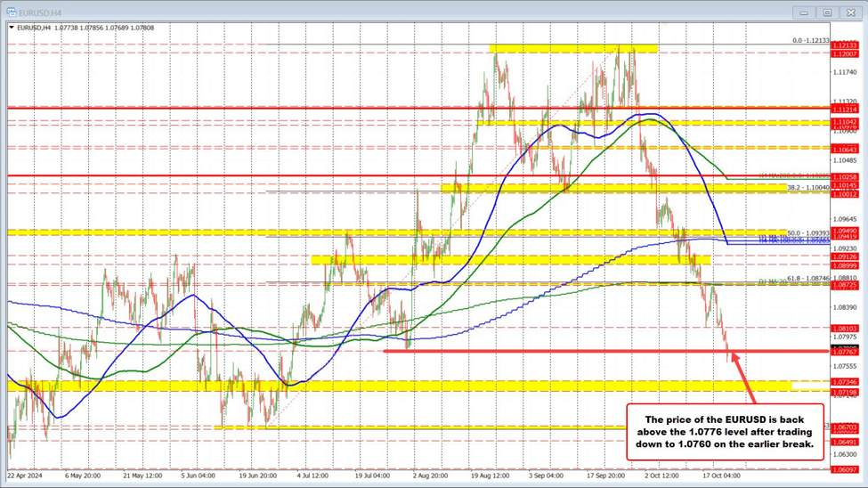Select the 0.0 - 1.12133 Fibonacci label
The width and height of the screenshot is (868, 488).
(810, 41)
